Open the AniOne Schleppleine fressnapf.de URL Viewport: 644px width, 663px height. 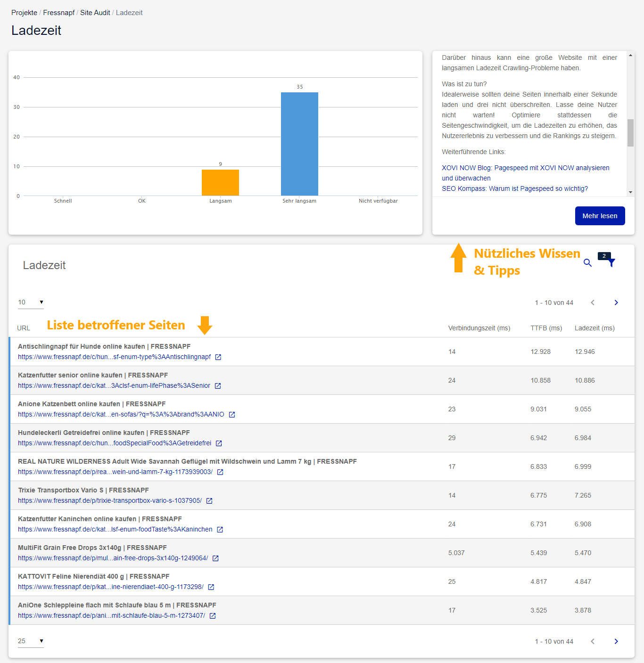click(x=112, y=615)
